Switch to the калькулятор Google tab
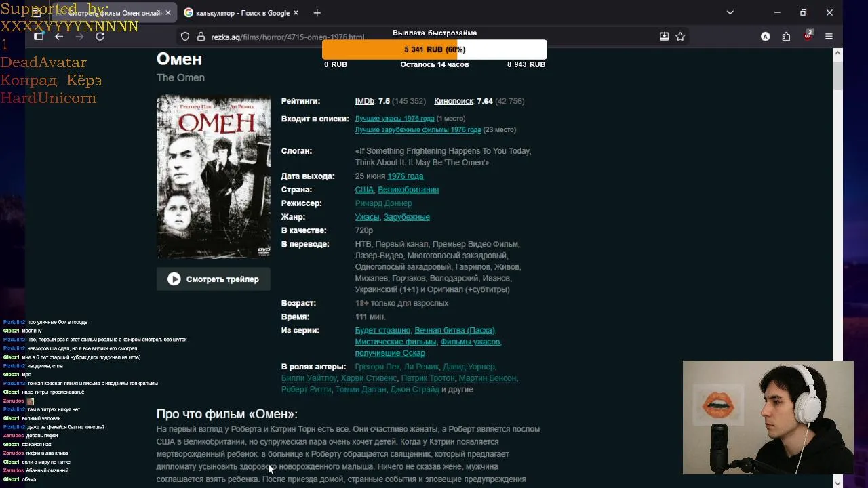Screen dimensions: 868x488 coord(242,13)
